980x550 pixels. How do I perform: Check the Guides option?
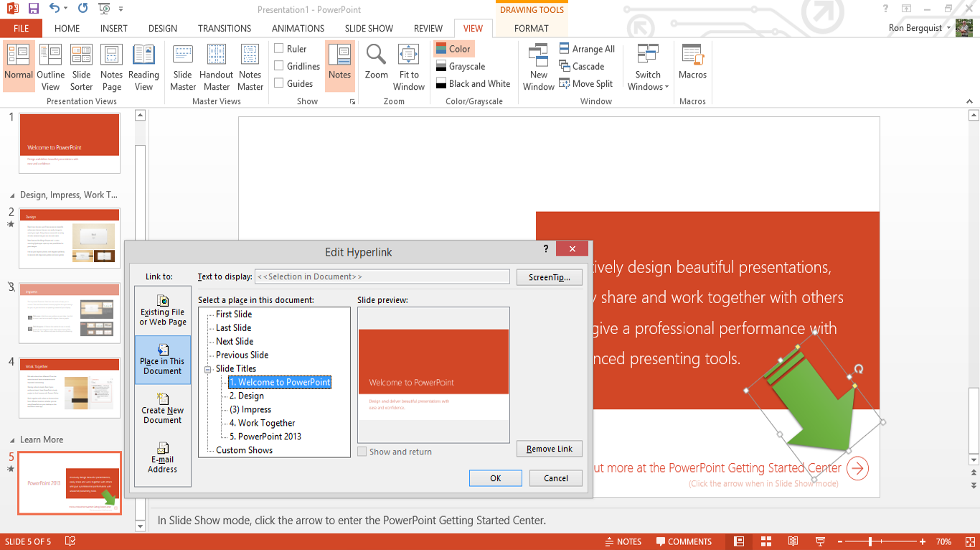[x=279, y=83]
